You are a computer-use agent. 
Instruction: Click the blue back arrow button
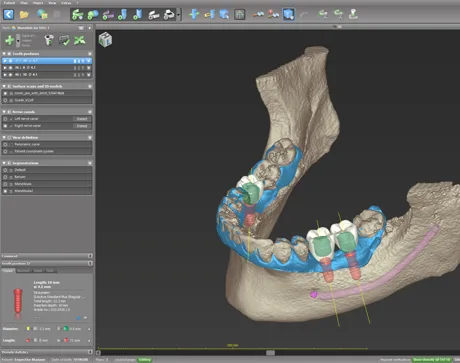pyautogui.click(x=9, y=14)
